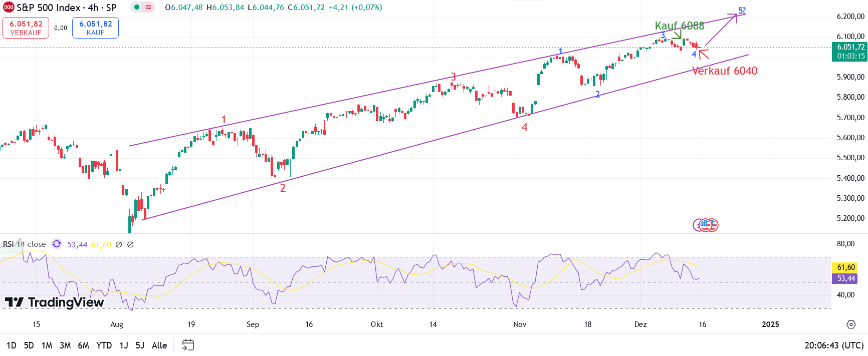Click the pink approximate-data indicator icon
868x356 pixels.
click(x=148, y=8)
